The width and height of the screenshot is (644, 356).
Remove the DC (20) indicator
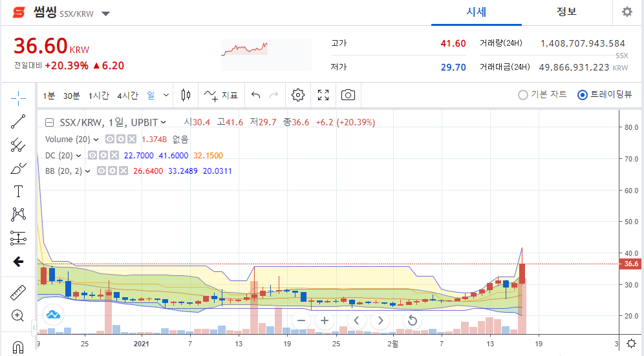click(x=114, y=155)
